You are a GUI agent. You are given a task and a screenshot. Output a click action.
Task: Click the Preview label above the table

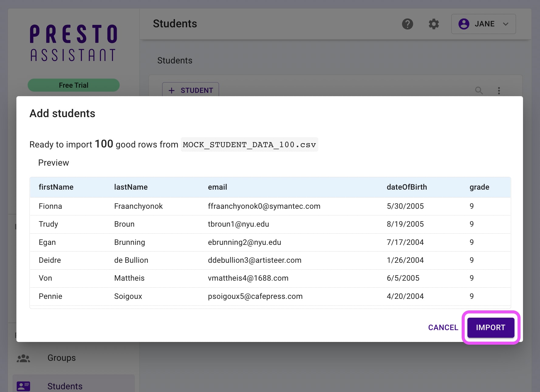tap(53, 163)
